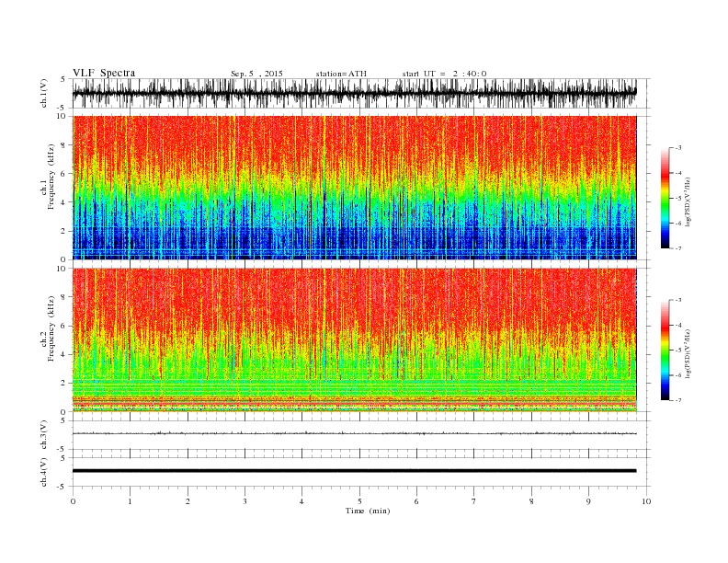Select the date text "Sep. 5, 2015"
This screenshot has width=728, height=563.
coord(256,74)
